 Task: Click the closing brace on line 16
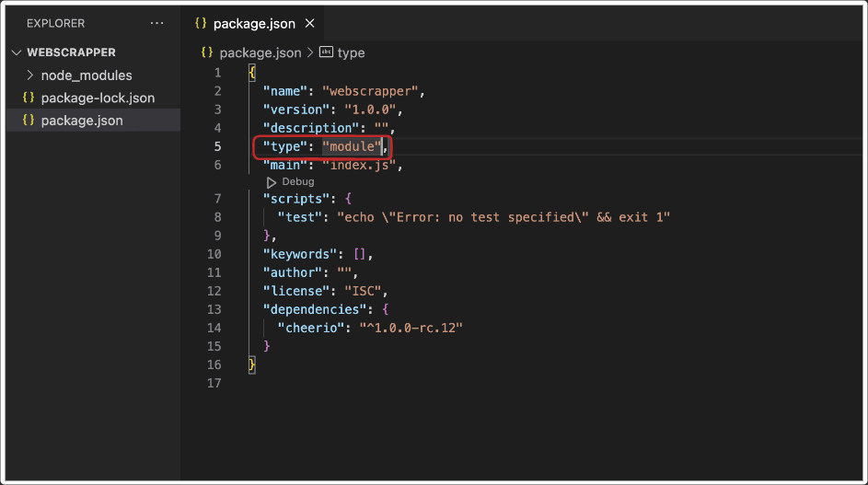[x=252, y=364]
